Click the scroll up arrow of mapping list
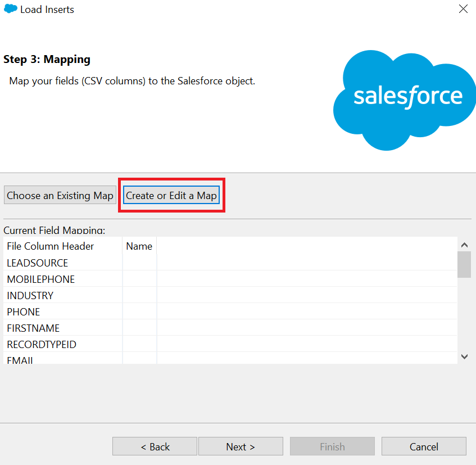476x465 pixels. (x=464, y=245)
